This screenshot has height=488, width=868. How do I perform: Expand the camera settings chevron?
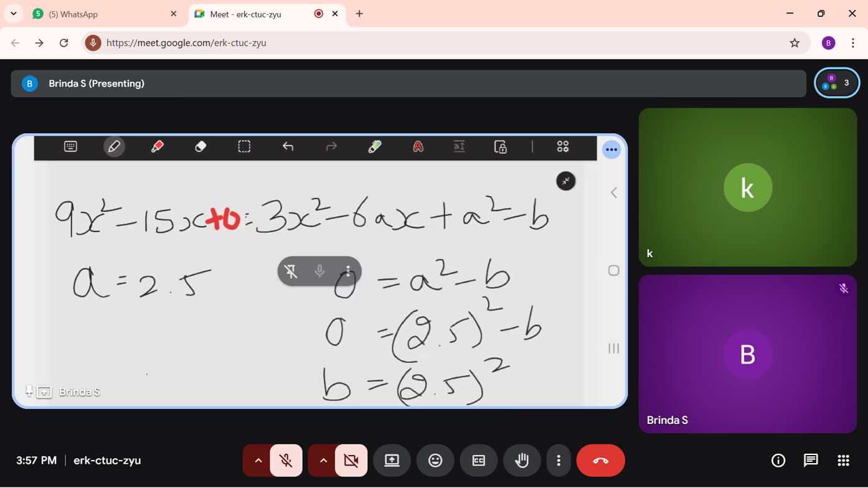(x=323, y=460)
